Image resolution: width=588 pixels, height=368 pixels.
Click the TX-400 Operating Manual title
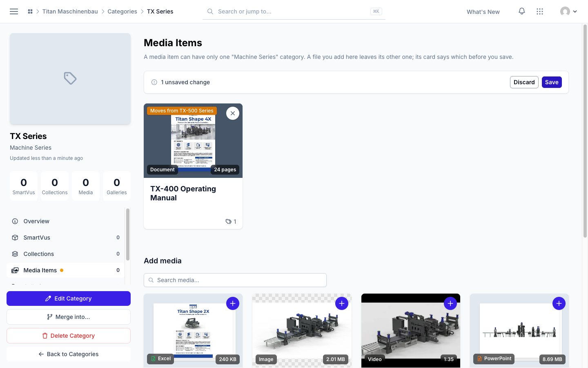coord(183,193)
